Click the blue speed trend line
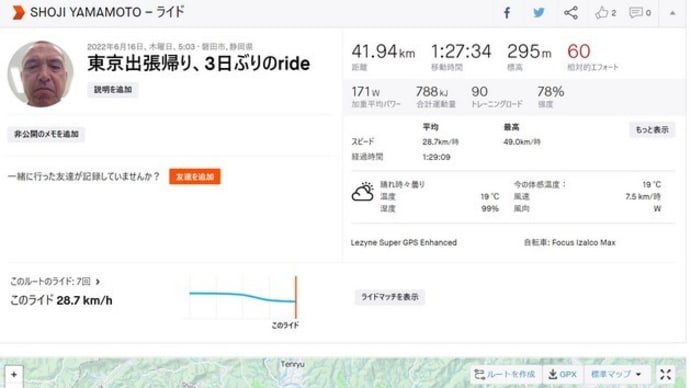The width and height of the screenshot is (690, 388). pos(242,296)
